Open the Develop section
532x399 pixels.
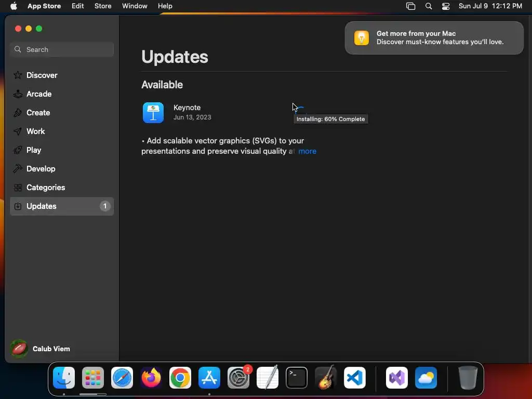(x=62, y=168)
